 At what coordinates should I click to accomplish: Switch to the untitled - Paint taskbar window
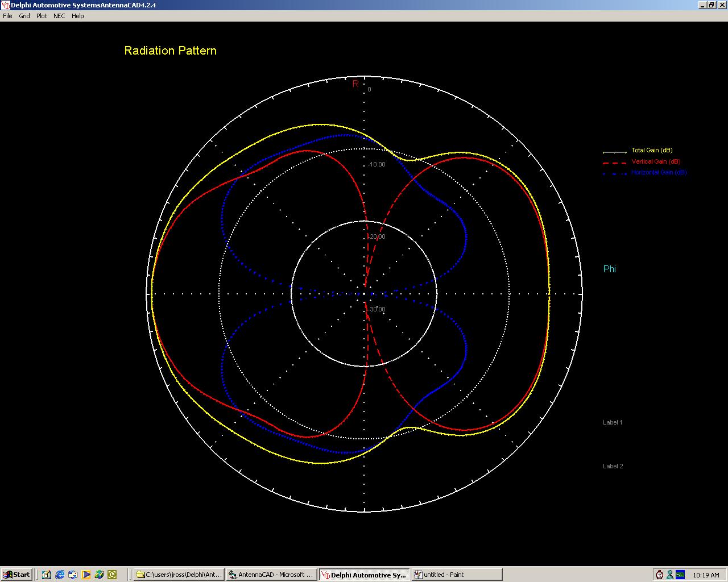(x=457, y=575)
